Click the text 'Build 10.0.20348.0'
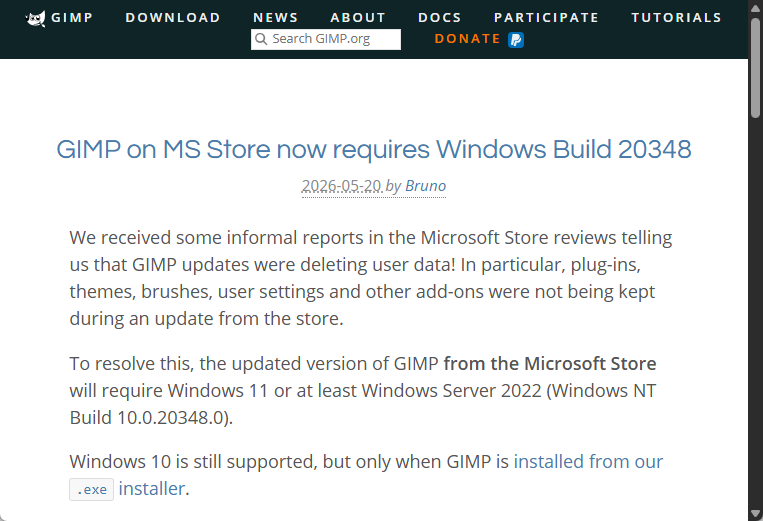 (x=147, y=417)
